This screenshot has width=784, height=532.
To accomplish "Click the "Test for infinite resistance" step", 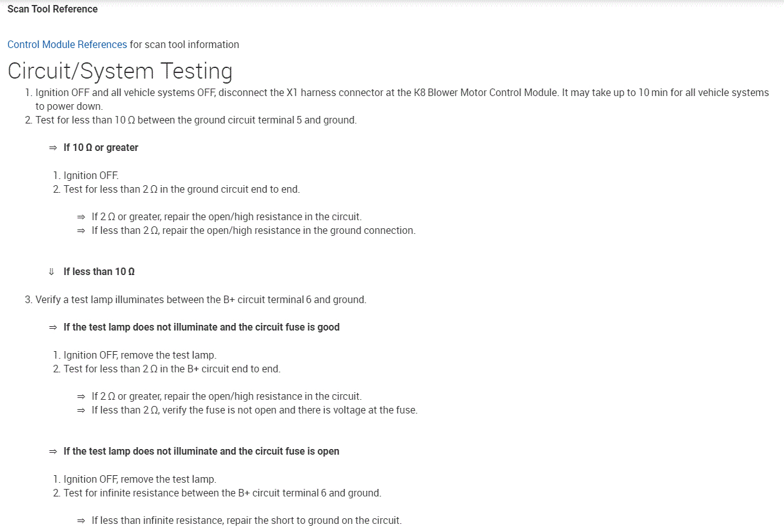I will click(x=222, y=493).
